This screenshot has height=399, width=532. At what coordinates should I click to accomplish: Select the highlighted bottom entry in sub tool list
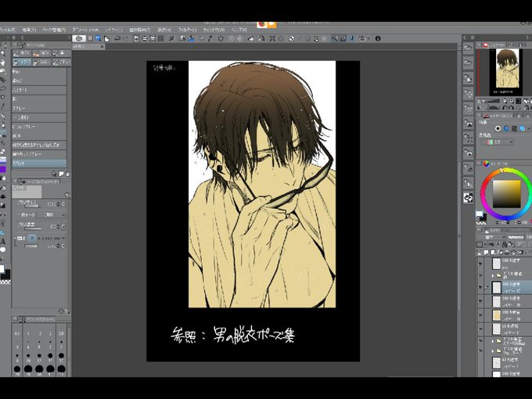coord(39,164)
